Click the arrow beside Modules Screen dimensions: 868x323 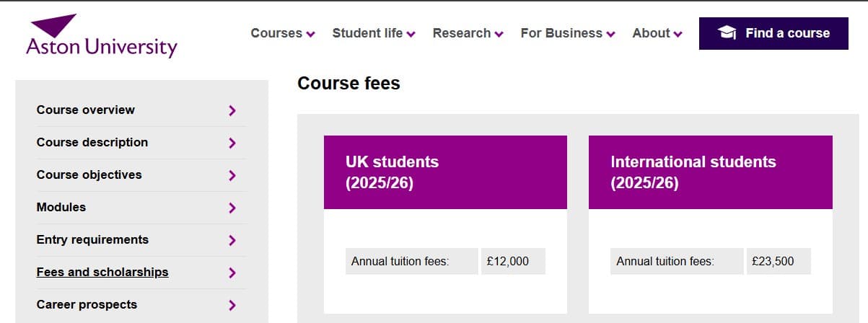(232, 208)
